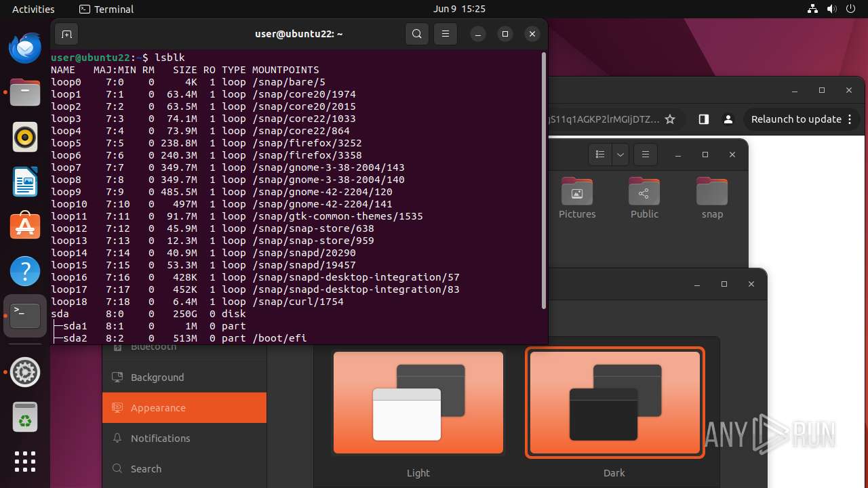
Task: Launch Rhythmbox from the dock
Action: click(x=25, y=137)
